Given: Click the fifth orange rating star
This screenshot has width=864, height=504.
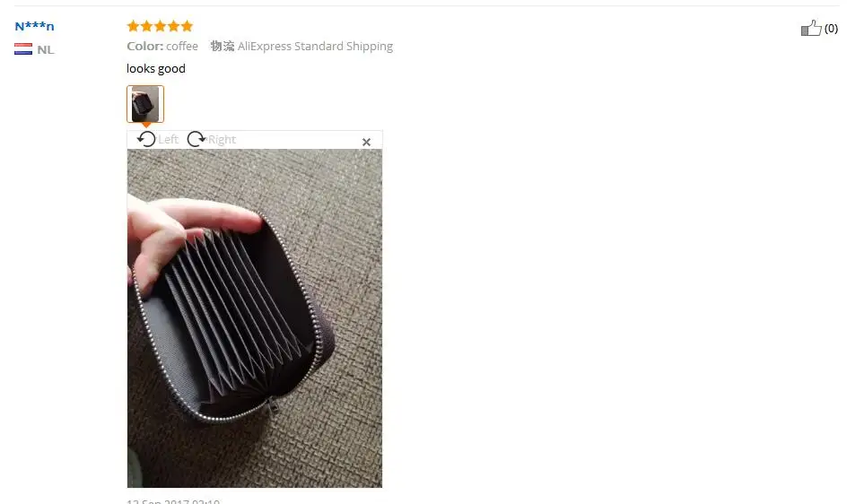Looking at the screenshot, I should (x=187, y=26).
